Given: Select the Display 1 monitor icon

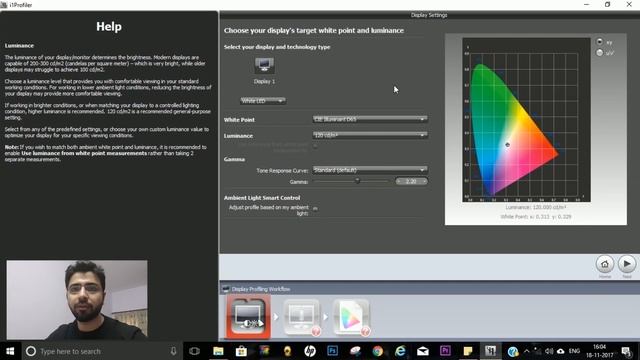Looking at the screenshot, I should tap(264, 65).
